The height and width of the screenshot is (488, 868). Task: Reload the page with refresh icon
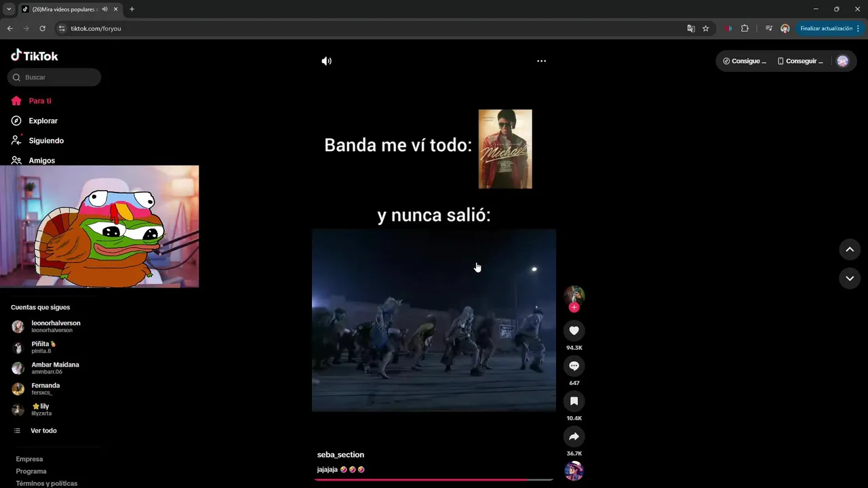pyautogui.click(x=42, y=28)
